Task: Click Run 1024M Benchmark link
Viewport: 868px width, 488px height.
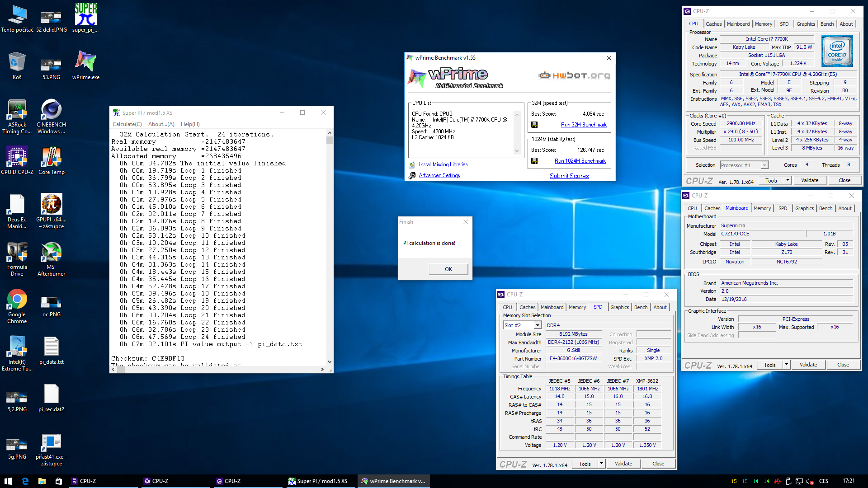Action: coord(580,161)
